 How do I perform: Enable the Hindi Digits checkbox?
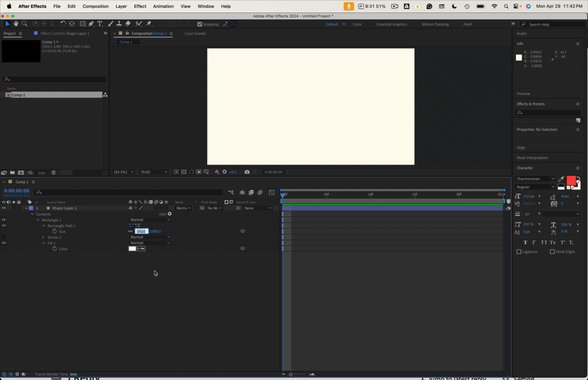pos(552,252)
